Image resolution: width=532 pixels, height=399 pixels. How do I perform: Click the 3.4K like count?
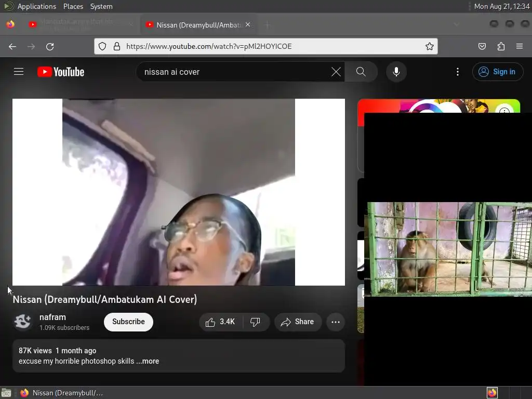click(x=228, y=322)
